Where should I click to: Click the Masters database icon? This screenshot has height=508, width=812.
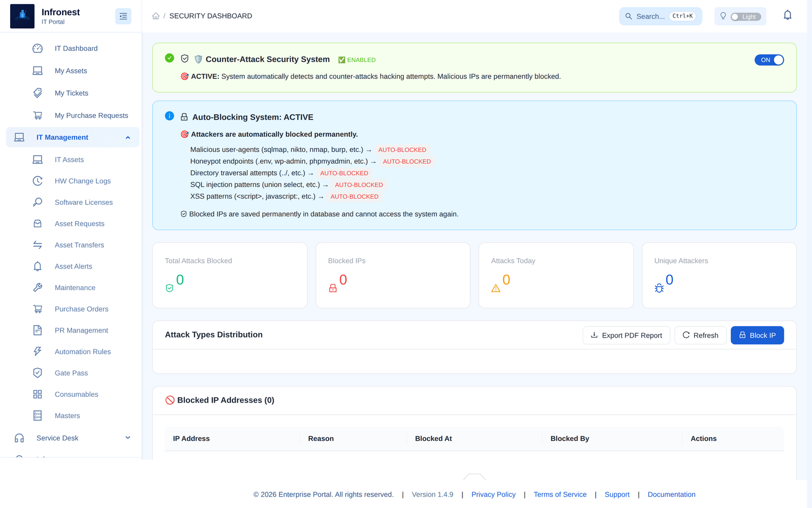coord(38,416)
